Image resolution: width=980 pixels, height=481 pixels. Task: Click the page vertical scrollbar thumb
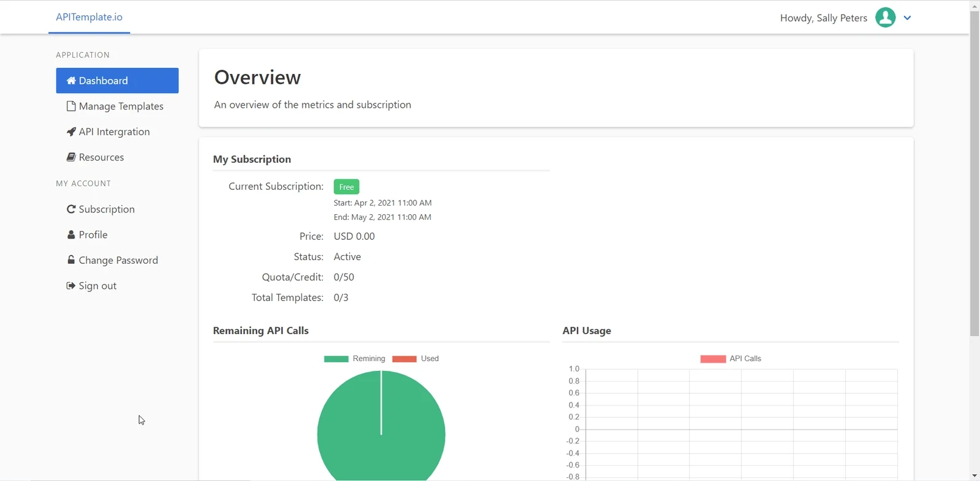point(974,173)
